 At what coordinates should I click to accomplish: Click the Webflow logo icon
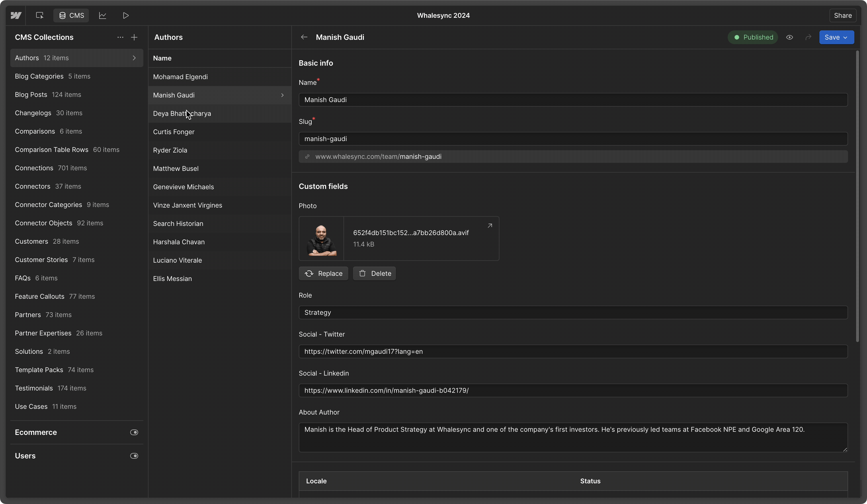click(16, 15)
